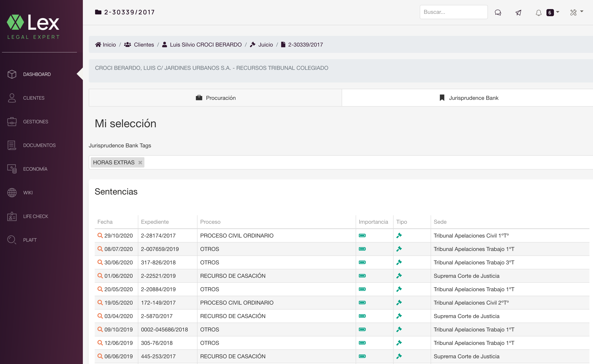
Task: View sentence dated 06/06/2019 with magnifier
Action: (100, 356)
